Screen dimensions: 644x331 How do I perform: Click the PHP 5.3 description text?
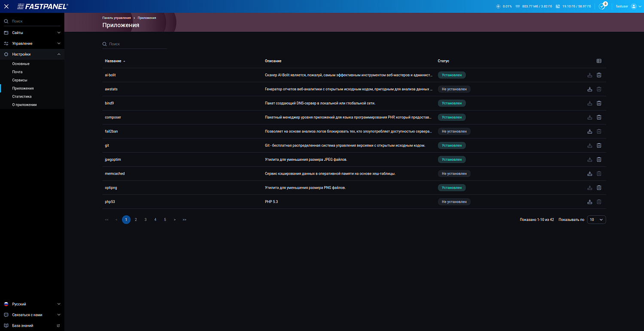[x=271, y=202]
